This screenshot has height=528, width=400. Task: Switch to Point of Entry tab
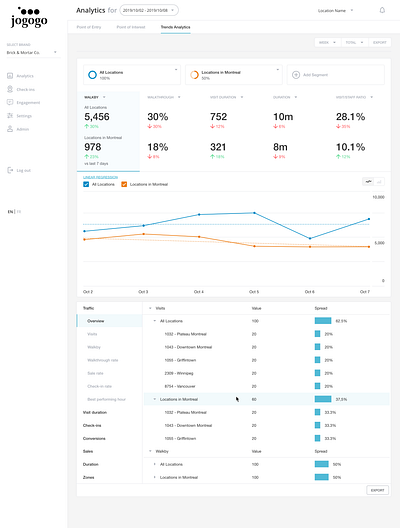(x=89, y=27)
